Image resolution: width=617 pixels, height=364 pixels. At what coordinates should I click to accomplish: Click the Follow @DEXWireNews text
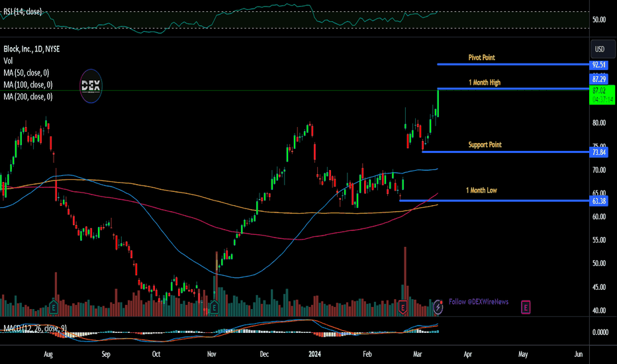coord(479,302)
